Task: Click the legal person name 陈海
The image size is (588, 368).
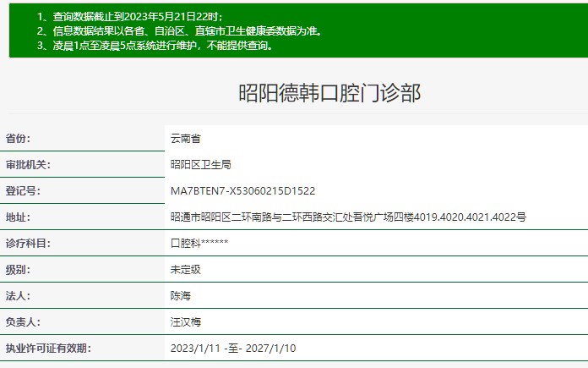Action: click(181, 296)
